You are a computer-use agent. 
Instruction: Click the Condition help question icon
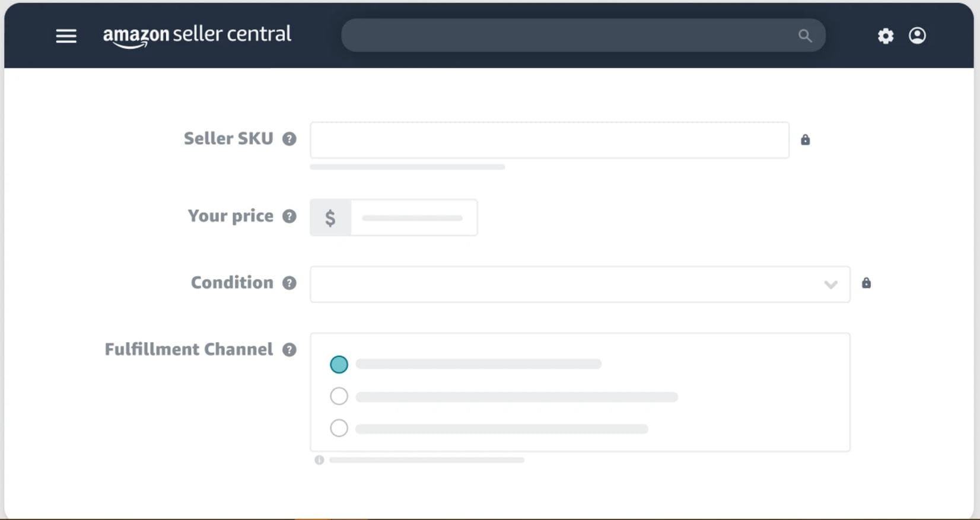289,283
